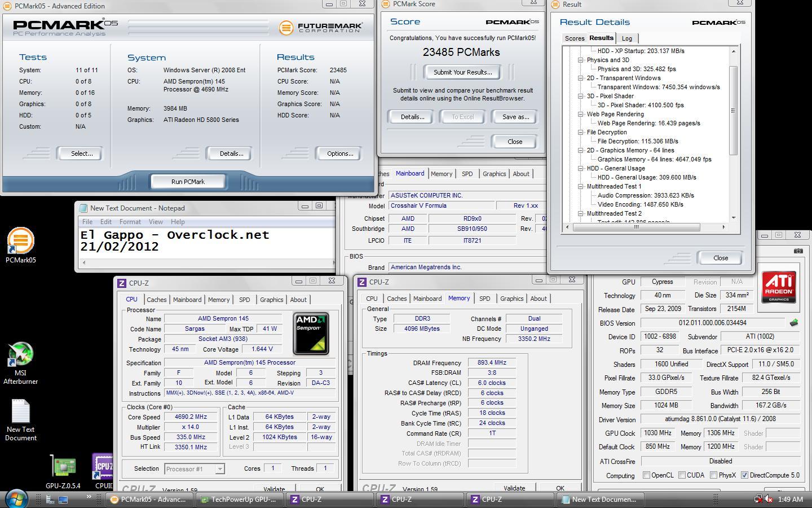Screen dimensions: 812x508
Task: Click the Windows Start orb
Action: click(x=16, y=499)
